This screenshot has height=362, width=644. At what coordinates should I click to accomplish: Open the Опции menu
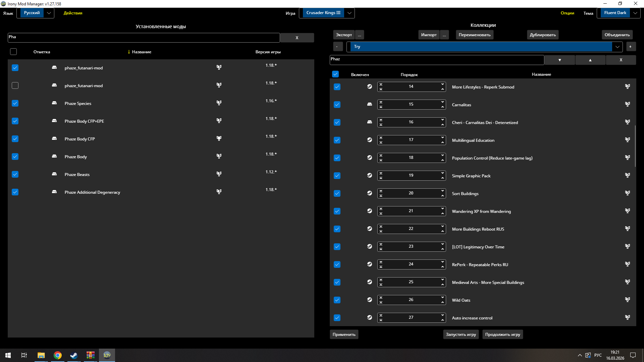[567, 13]
